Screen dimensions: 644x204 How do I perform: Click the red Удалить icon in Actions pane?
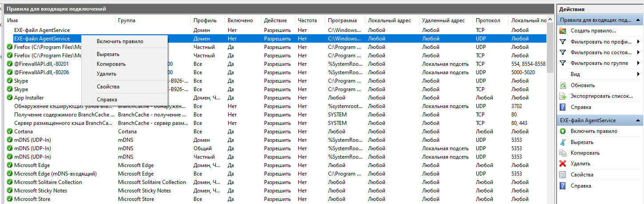click(x=563, y=164)
